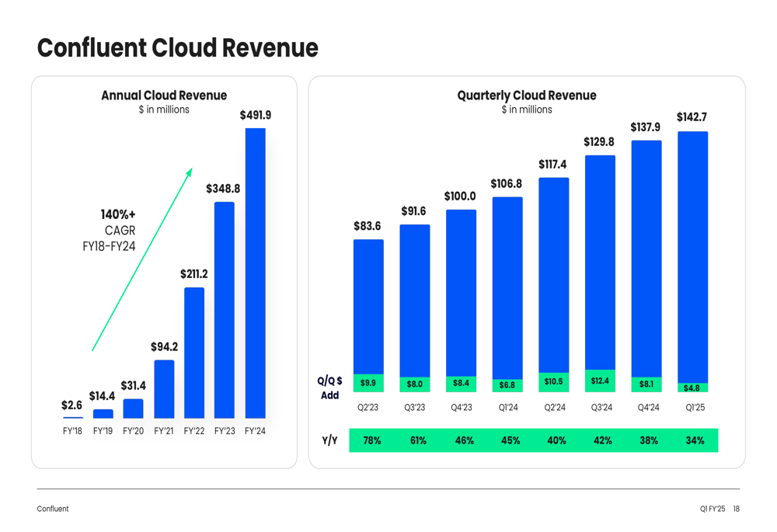Click the FY'21 bar labeled $94.2
This screenshot has width=777, height=532.
click(164, 388)
